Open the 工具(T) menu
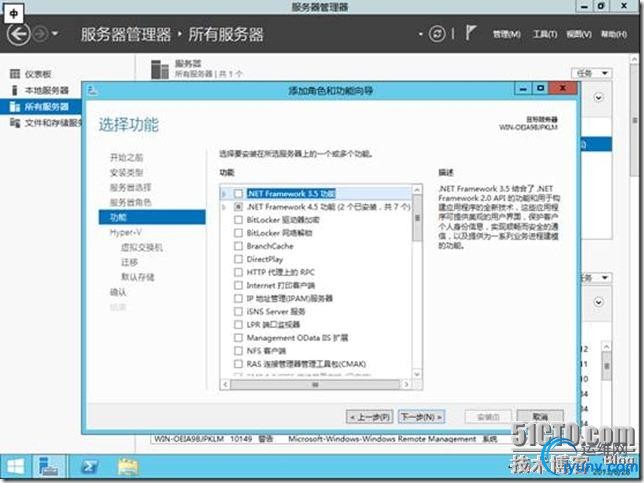The image size is (644, 483). pyautogui.click(x=545, y=34)
